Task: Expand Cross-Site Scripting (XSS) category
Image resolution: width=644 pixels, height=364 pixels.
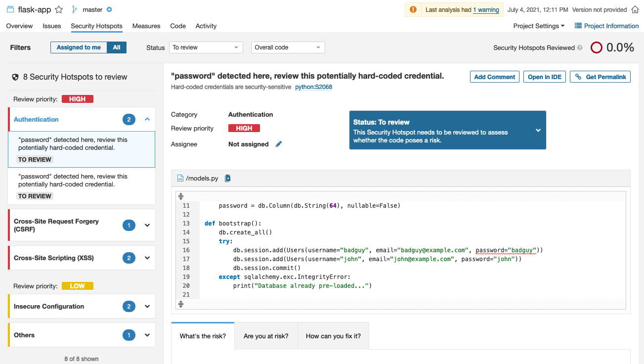Action: point(147,258)
